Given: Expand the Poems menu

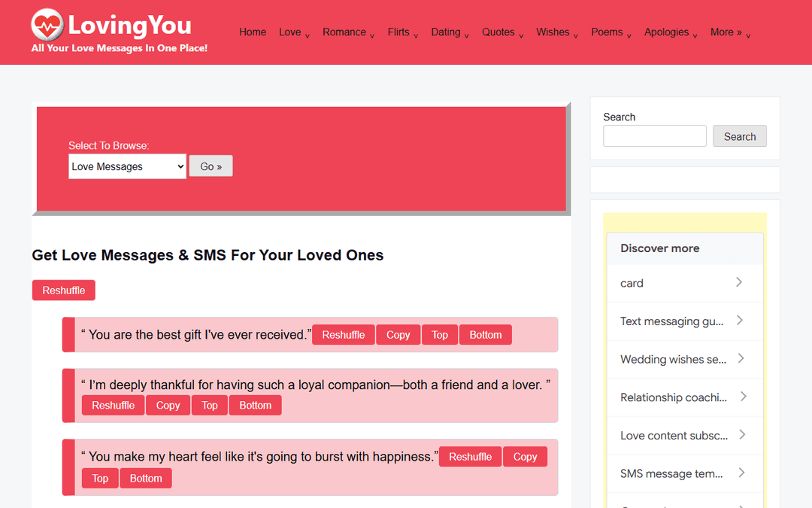Looking at the screenshot, I should coord(611,32).
